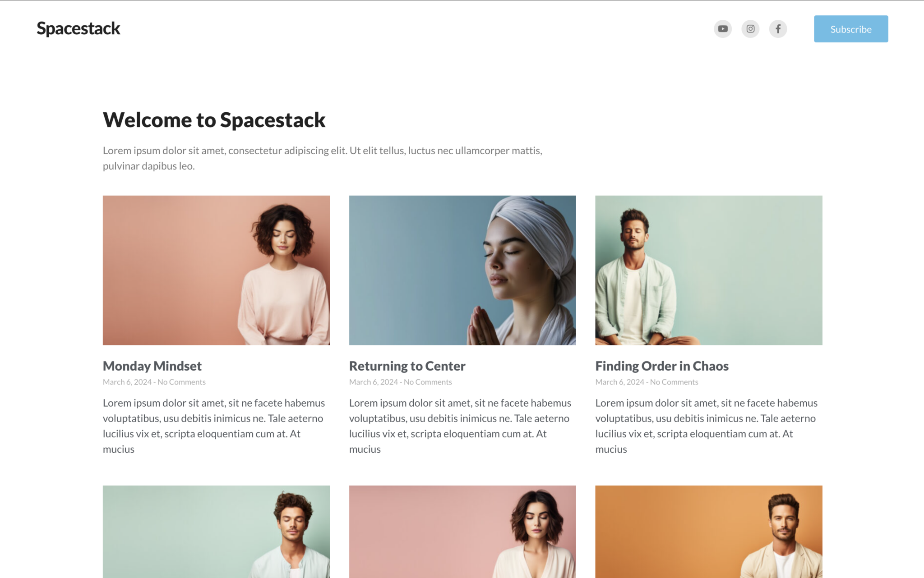924x578 pixels.
Task: Click No Comments under Finding Order in Chaos
Action: pyautogui.click(x=674, y=382)
